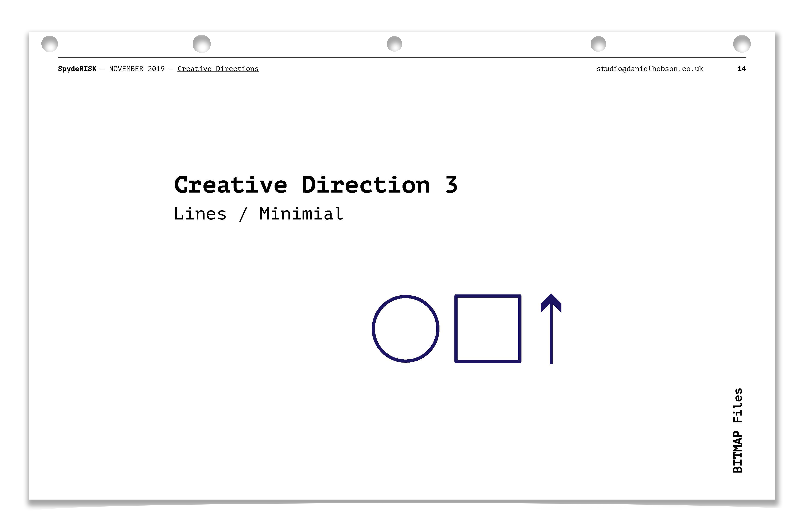
Task: Click the word Creative in the heading
Action: click(231, 185)
